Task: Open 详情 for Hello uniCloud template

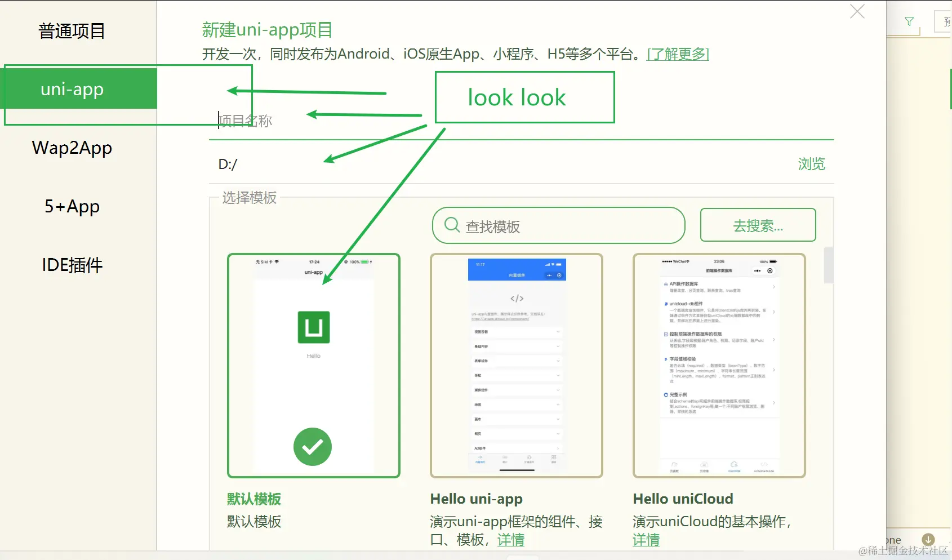Action: 646,540
